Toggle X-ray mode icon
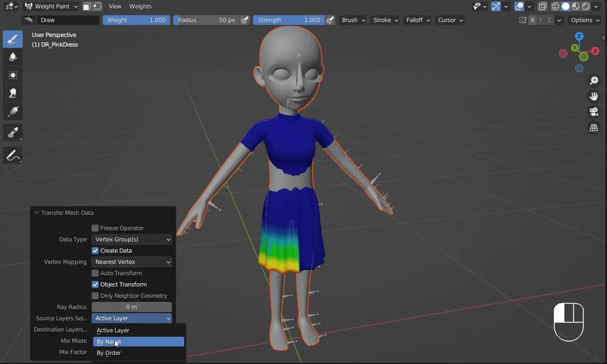 pyautogui.click(x=543, y=6)
